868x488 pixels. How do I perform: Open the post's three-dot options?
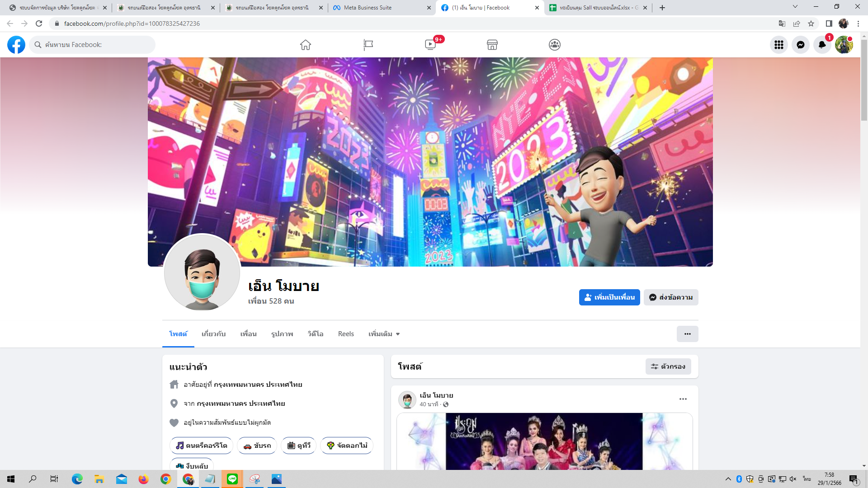(x=683, y=399)
